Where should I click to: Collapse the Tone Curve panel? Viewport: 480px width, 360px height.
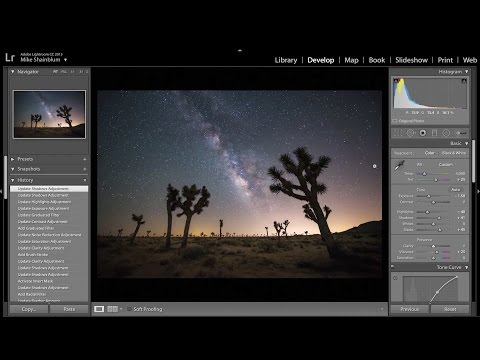pyautogui.click(x=466, y=267)
